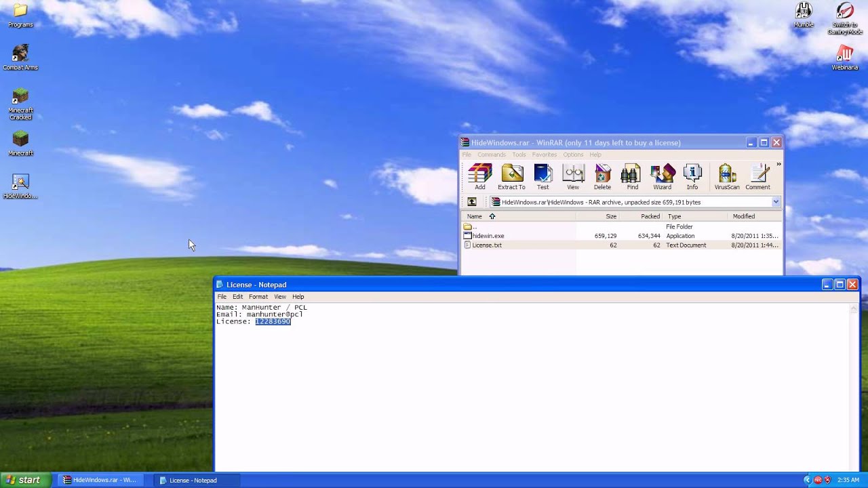Expand hidden system tray icons
Viewport: 868px width, 488px height.
click(807, 480)
